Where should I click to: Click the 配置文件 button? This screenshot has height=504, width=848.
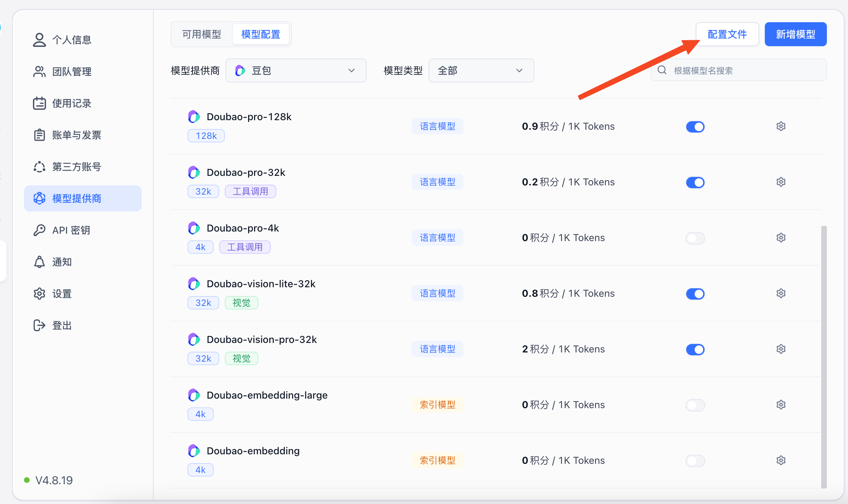(727, 34)
